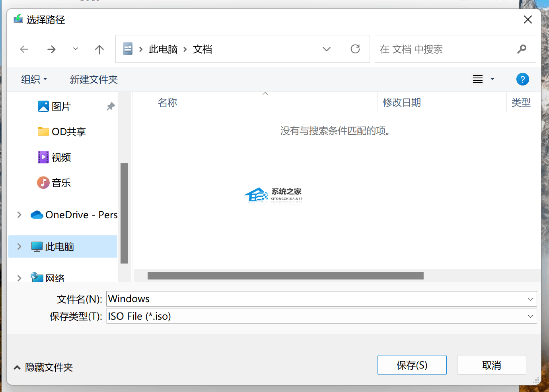549x392 pixels.
Task: Click the pin icon next to 图片
Action: [110, 106]
